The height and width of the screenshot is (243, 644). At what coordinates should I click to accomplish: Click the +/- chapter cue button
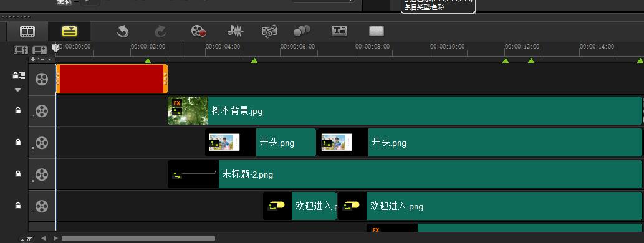point(38,60)
